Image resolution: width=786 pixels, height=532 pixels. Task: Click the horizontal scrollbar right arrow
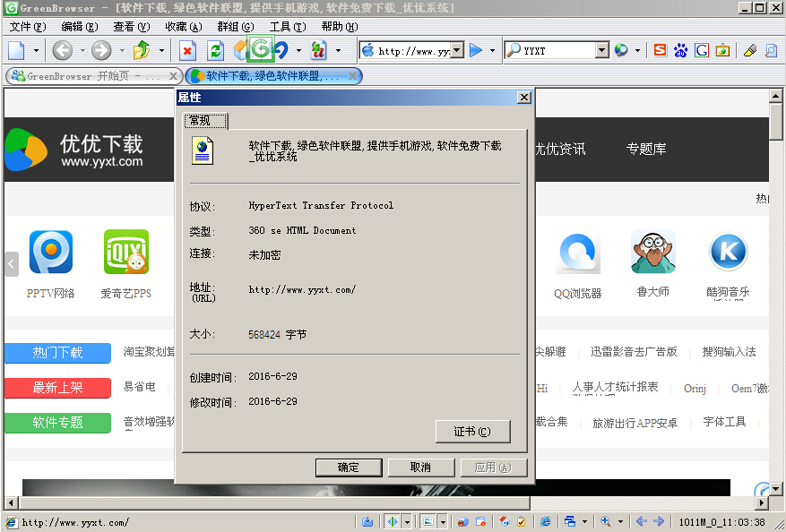point(763,503)
